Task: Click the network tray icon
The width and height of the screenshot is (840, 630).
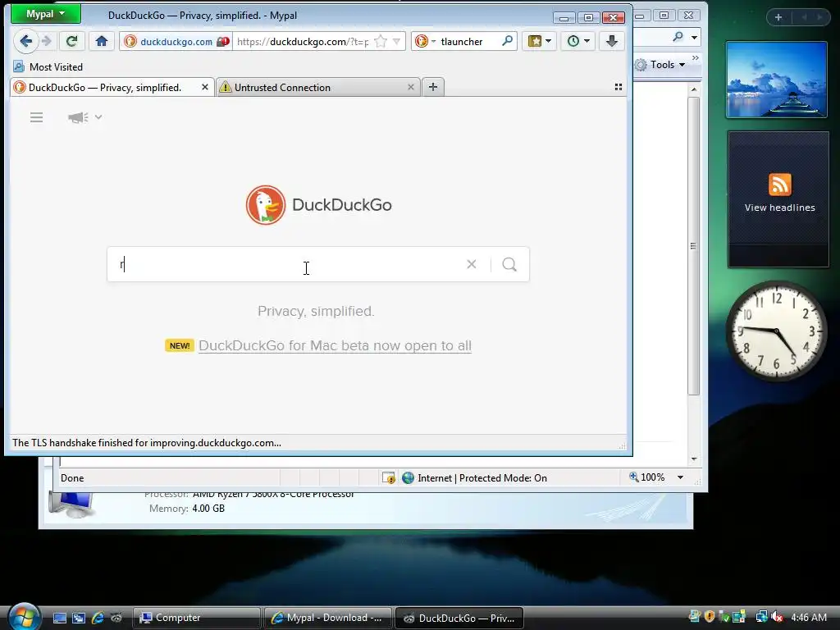Action: pyautogui.click(x=761, y=617)
